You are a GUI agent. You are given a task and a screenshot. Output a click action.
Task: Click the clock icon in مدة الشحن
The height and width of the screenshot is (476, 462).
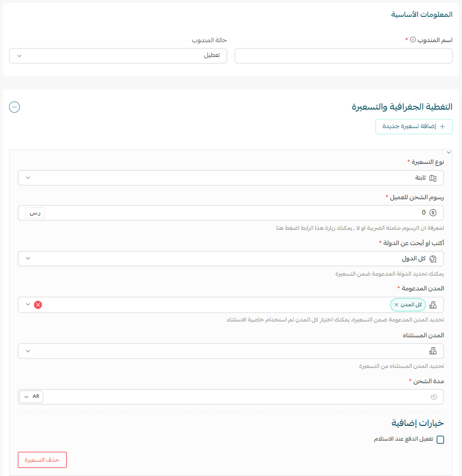coord(434,397)
